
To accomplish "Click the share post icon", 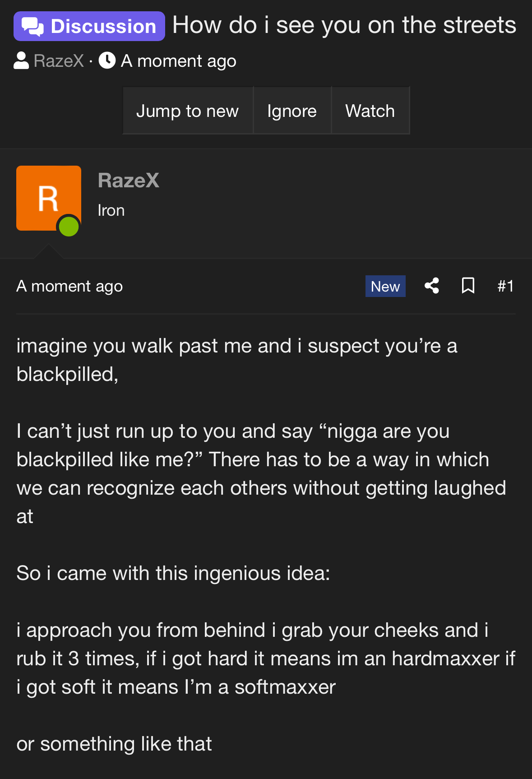I will 432,286.
